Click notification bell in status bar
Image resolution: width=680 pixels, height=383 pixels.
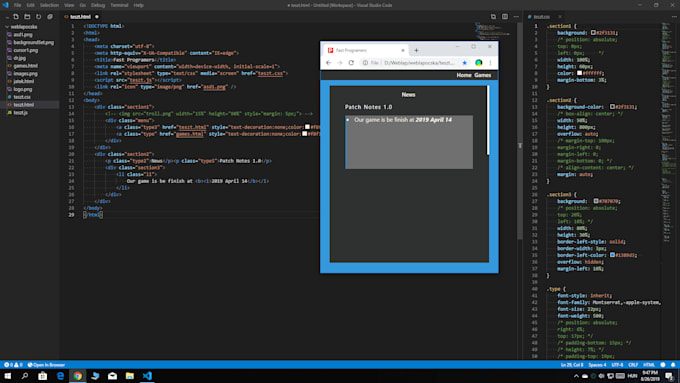pos(673,365)
